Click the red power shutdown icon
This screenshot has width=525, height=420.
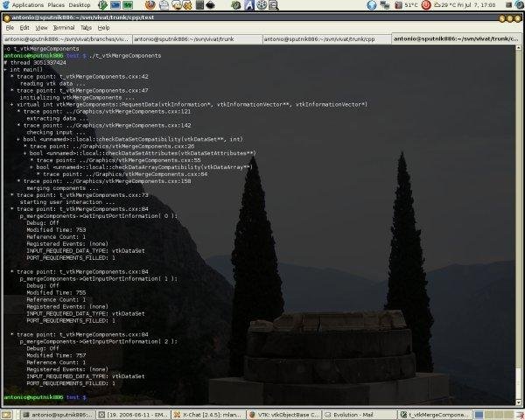(426, 5)
